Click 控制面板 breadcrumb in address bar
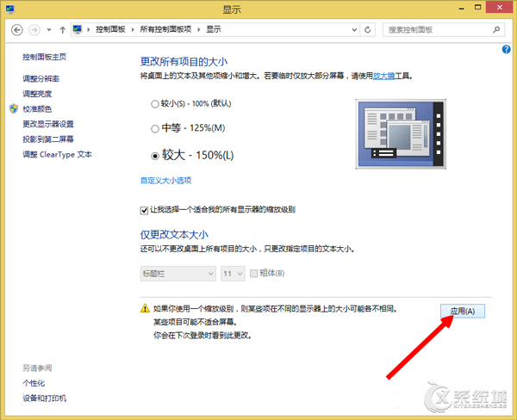This screenshot has height=420, width=517. pyautogui.click(x=110, y=29)
